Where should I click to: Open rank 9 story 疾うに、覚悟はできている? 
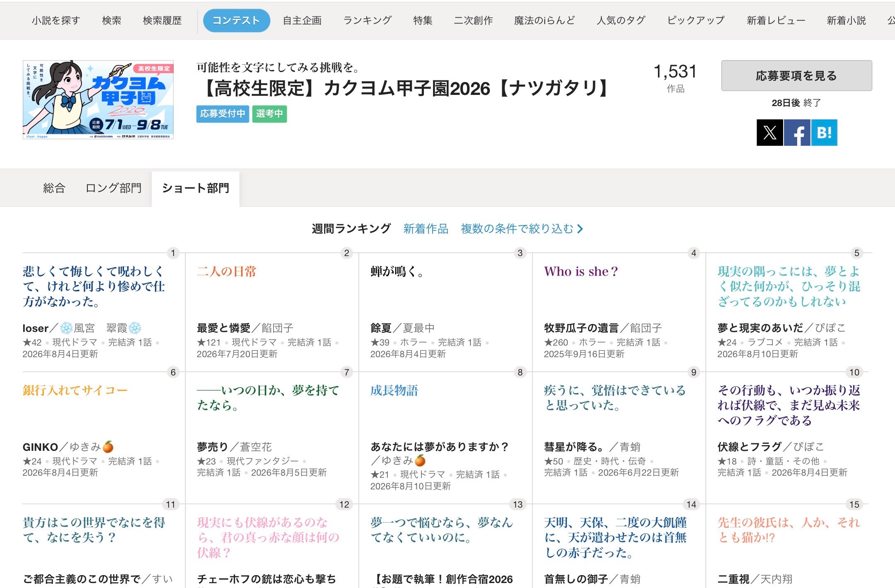coord(615,398)
